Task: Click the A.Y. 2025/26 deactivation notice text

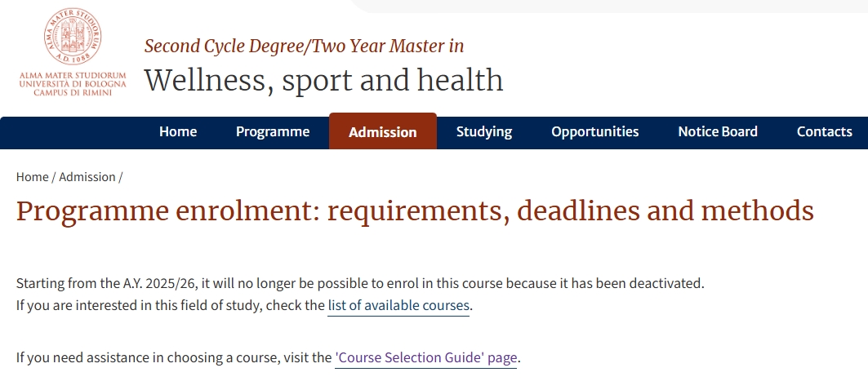Action: tap(360, 283)
